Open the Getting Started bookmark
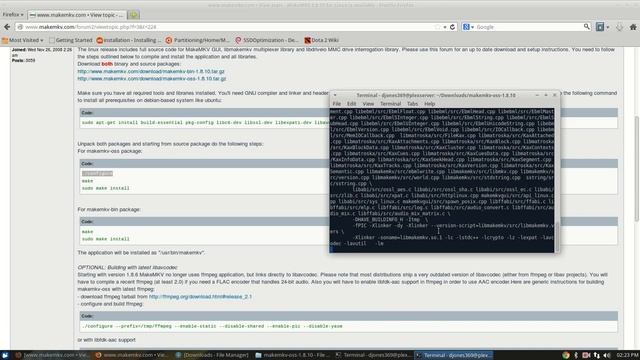This screenshot has width=640, height=360. pos(71,40)
